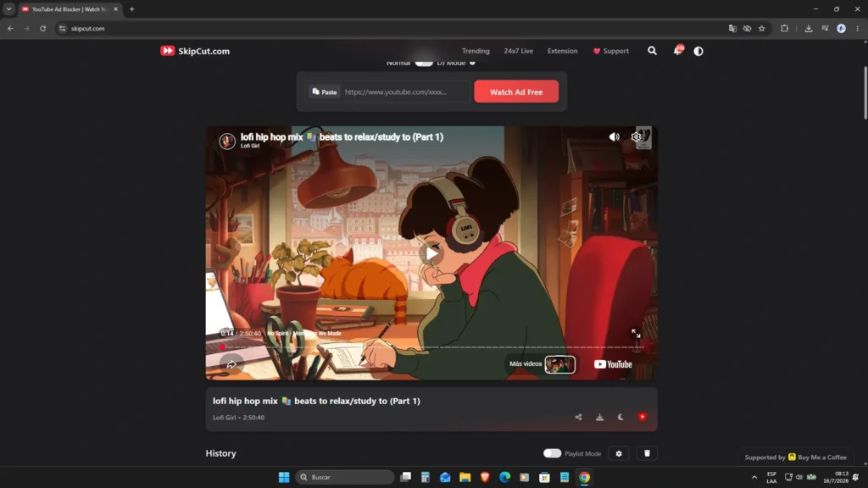Open the browser downloads icon

click(808, 28)
